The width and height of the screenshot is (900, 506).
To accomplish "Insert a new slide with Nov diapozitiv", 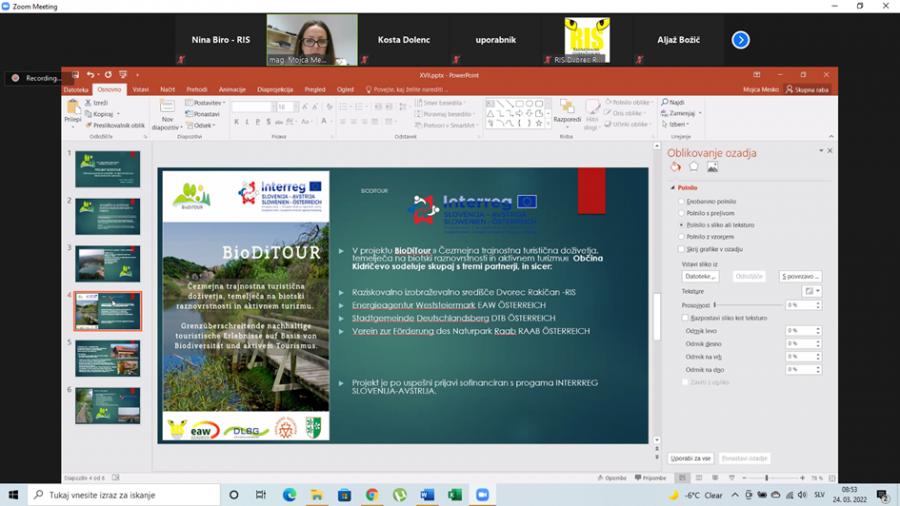I will (167, 114).
